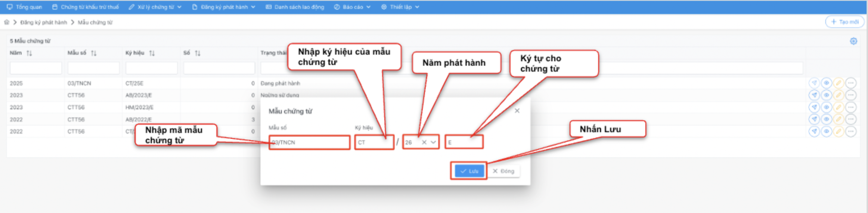Sort by the Mẫu số column
This screenshot has height=213, width=868.
click(x=94, y=53)
